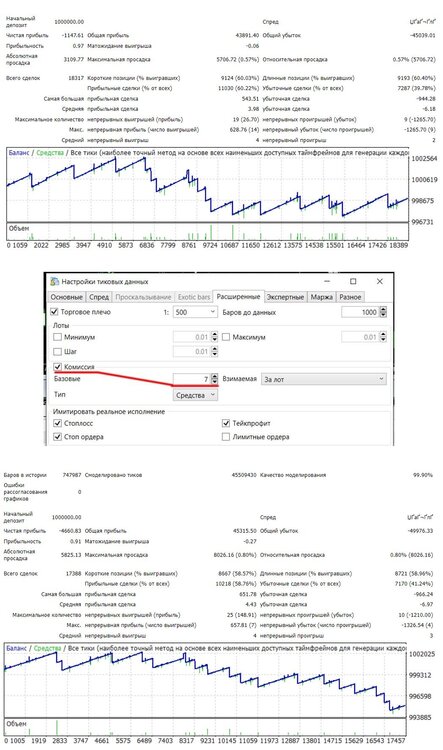Image resolution: width=443 pixels, height=750 pixels.
Task: Select the Расширенные tab
Action: click(x=238, y=297)
